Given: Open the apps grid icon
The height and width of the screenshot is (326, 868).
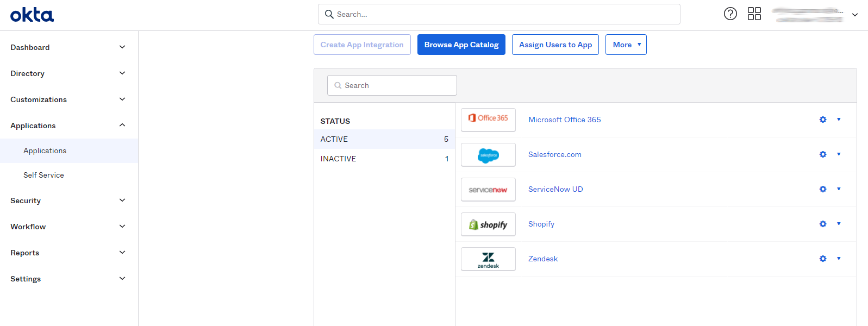Looking at the screenshot, I should (754, 14).
